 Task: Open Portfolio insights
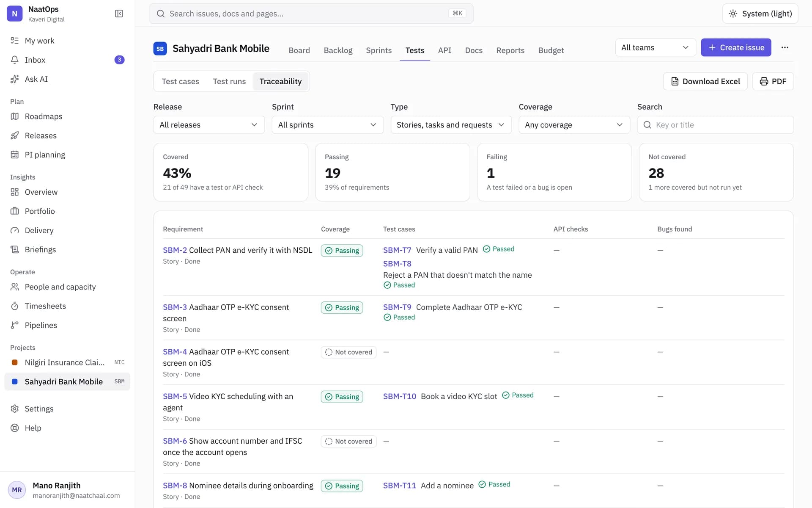coord(67,211)
